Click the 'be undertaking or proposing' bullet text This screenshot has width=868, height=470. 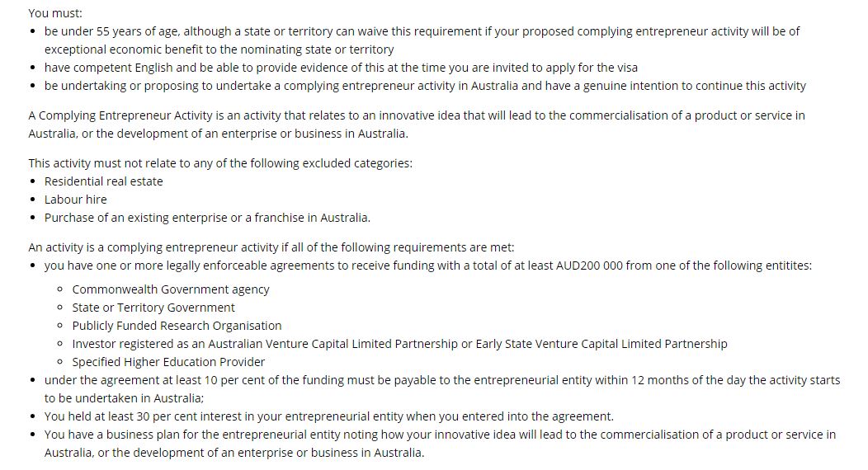(x=425, y=86)
